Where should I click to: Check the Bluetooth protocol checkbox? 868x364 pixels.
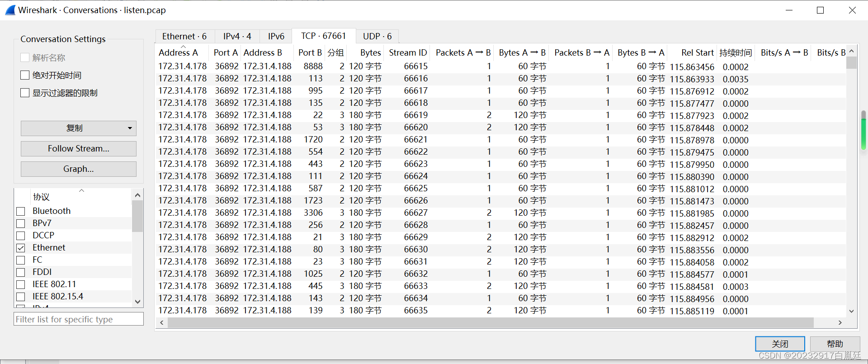[x=20, y=211]
